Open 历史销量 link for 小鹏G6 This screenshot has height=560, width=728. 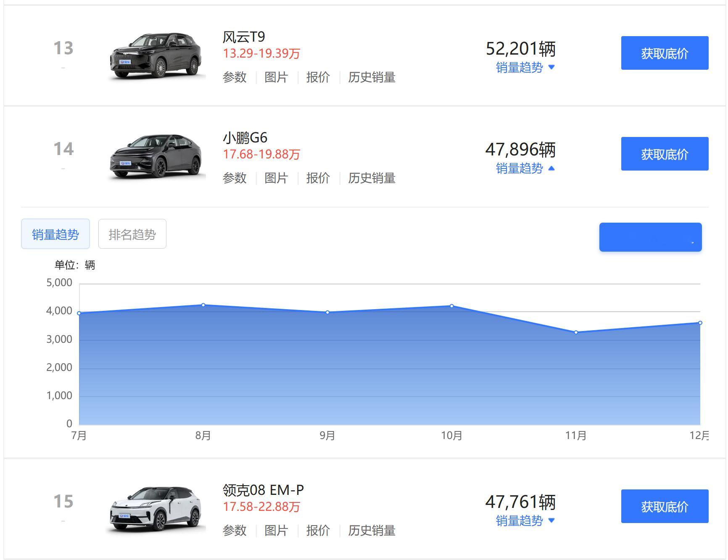pyautogui.click(x=372, y=178)
